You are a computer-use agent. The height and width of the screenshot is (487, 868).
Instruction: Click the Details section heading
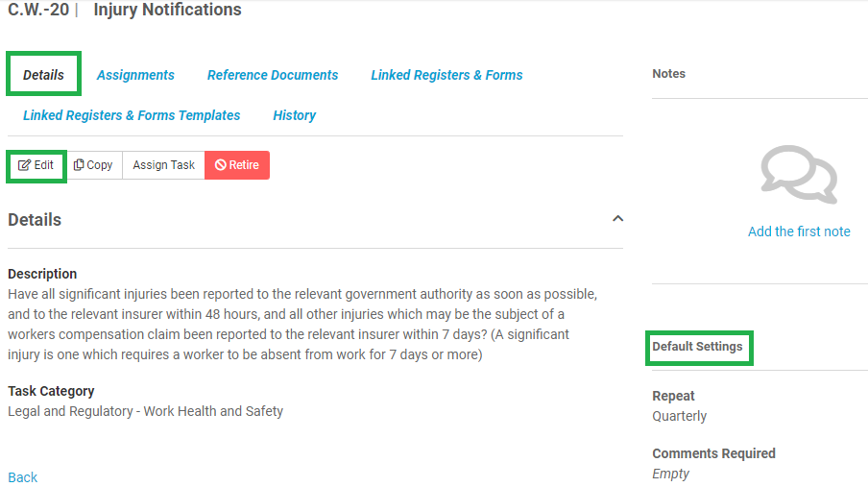[35, 220]
